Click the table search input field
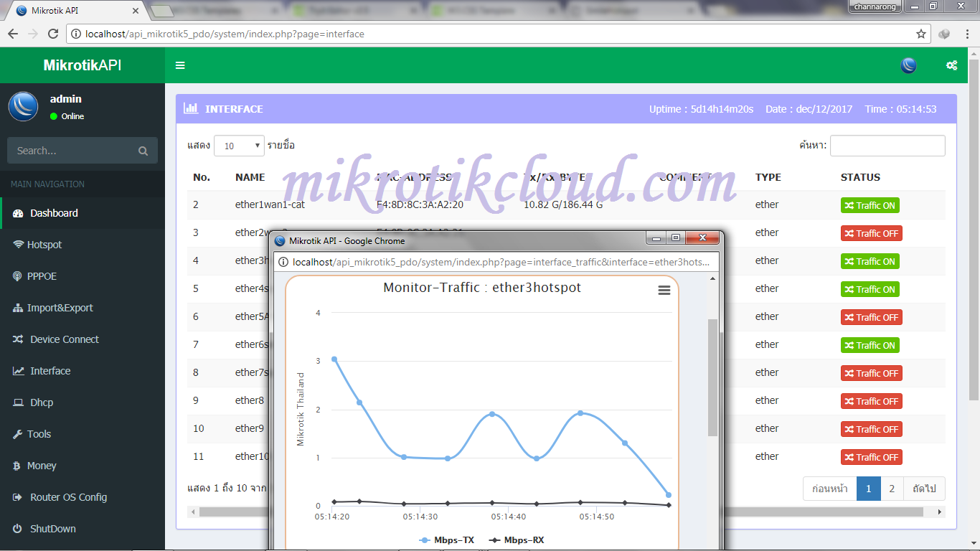Screen dimensions: 980x551 (x=887, y=146)
